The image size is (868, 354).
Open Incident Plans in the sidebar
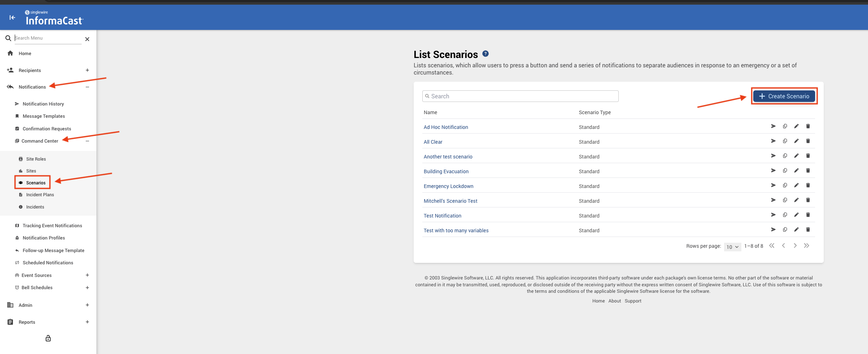click(40, 195)
